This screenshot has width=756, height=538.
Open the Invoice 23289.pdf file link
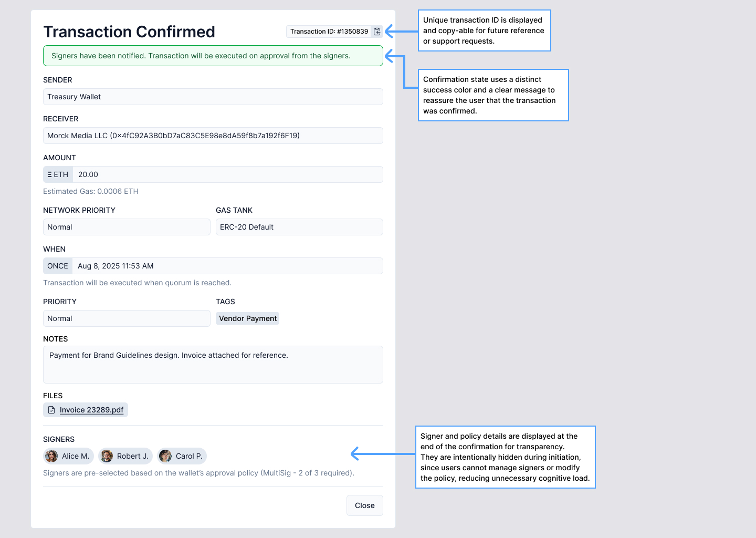point(91,410)
